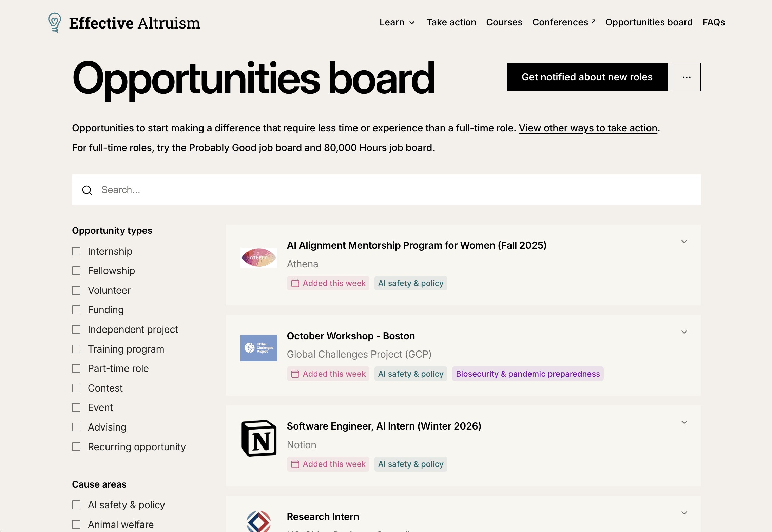Enable the Fellowship filter checkbox

point(76,271)
